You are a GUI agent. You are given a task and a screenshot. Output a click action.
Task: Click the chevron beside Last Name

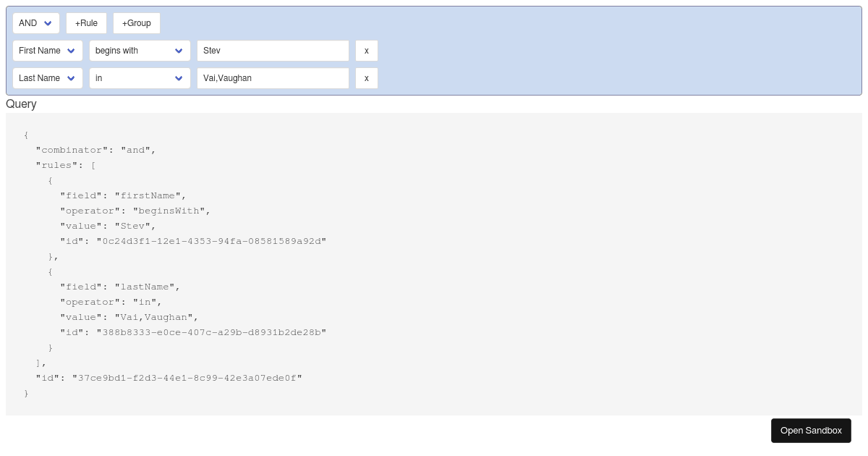click(71, 78)
